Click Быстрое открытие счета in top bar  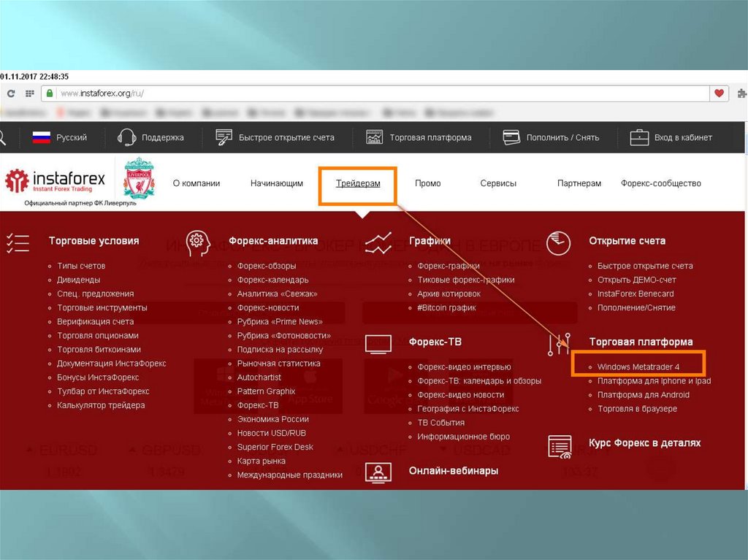tap(286, 137)
